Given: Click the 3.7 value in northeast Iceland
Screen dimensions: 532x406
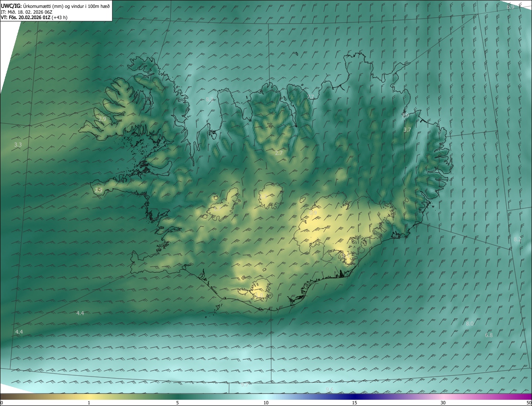Looking at the screenshot, I should (407, 130).
